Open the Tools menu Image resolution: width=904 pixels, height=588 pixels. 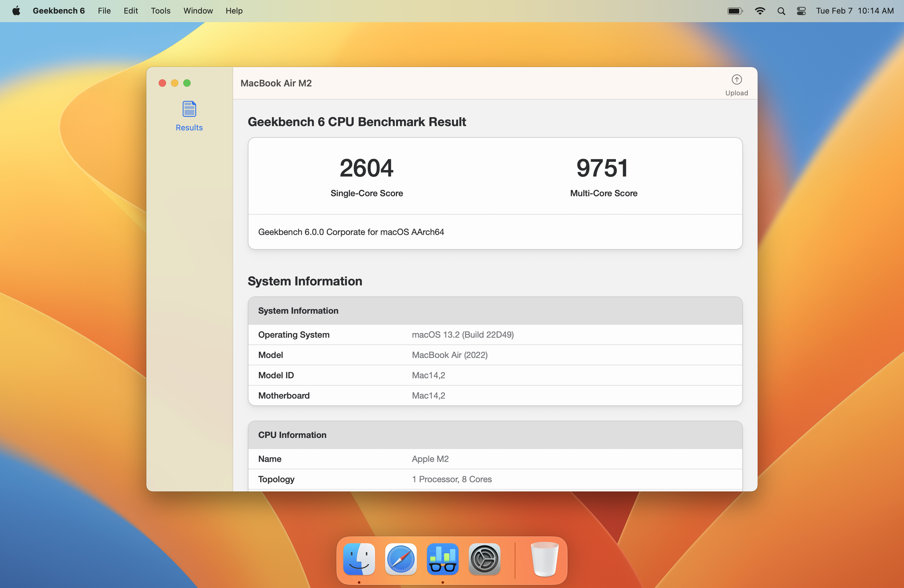[x=160, y=11]
